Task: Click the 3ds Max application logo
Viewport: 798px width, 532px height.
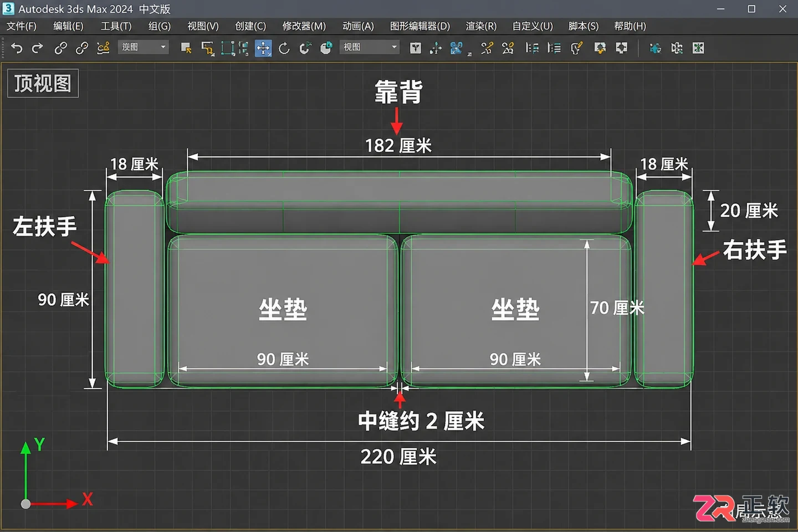Action: [8, 9]
